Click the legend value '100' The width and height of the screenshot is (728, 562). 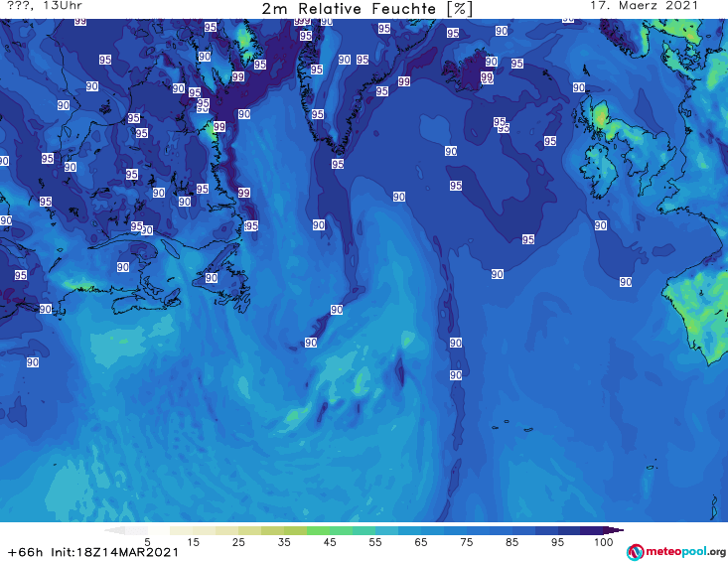pyautogui.click(x=603, y=542)
